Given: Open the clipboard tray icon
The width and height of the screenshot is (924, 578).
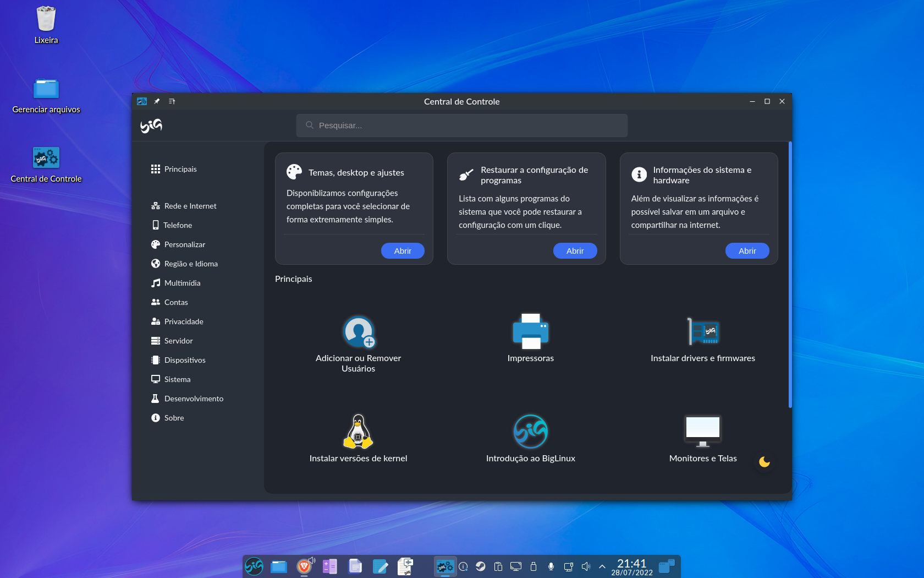Looking at the screenshot, I should coord(498,566).
